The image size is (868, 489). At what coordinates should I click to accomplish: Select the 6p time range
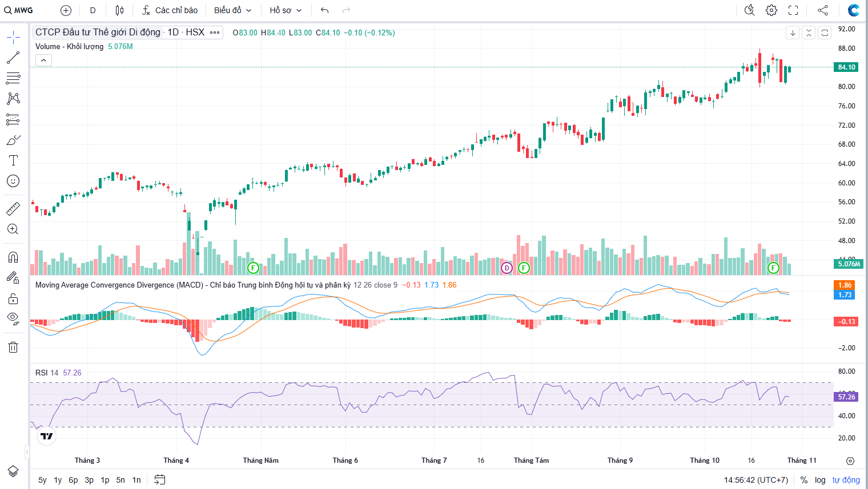point(73,480)
